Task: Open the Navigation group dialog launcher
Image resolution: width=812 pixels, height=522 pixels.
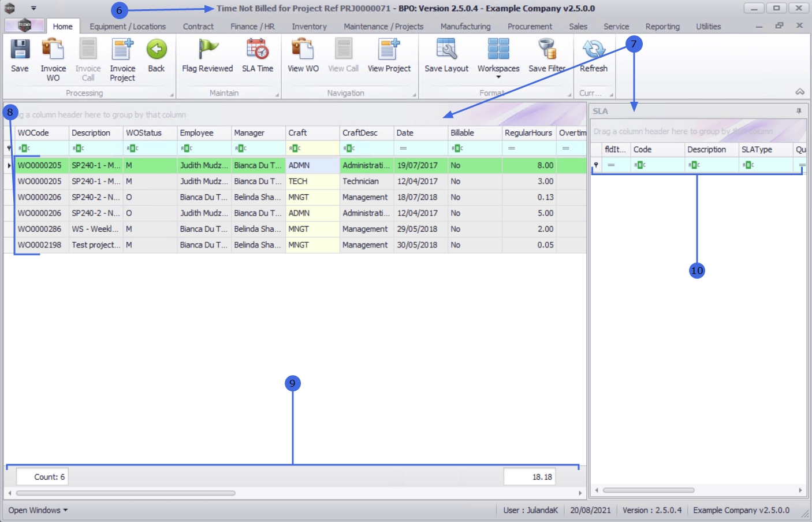Action: pyautogui.click(x=414, y=95)
